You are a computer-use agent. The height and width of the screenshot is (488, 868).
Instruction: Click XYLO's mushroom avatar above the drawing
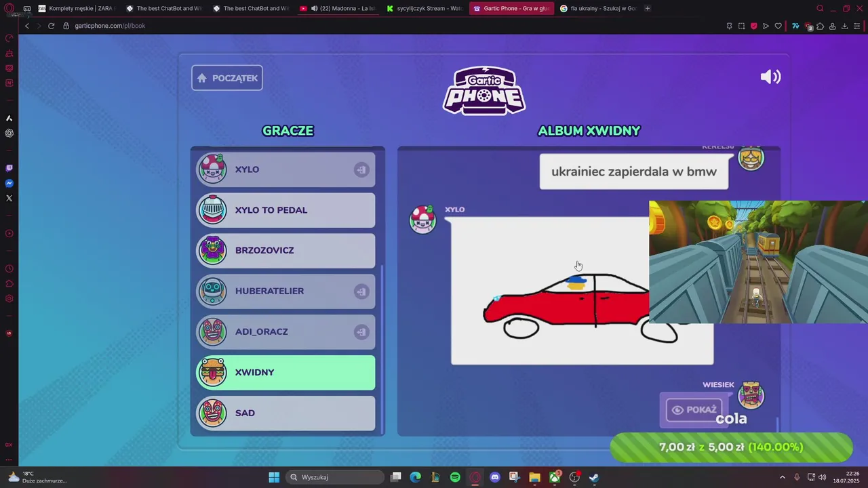tap(423, 220)
